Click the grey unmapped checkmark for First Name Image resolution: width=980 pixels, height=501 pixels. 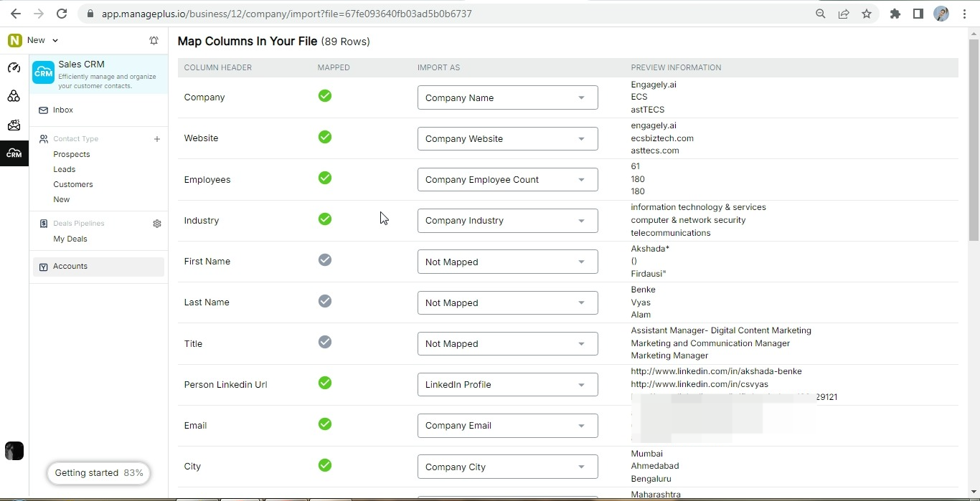click(325, 259)
